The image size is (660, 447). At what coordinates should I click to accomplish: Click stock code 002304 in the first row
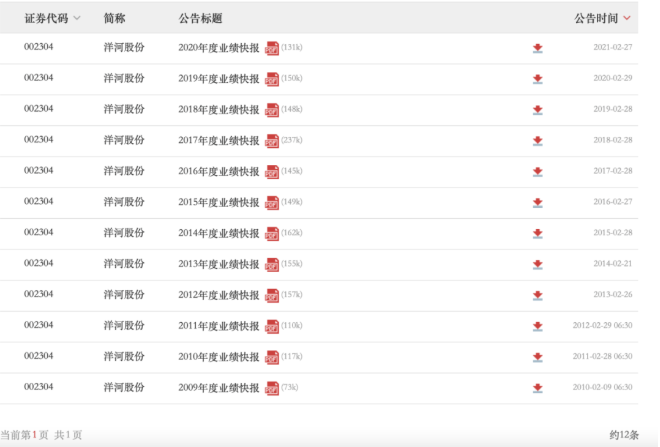pyautogui.click(x=39, y=47)
